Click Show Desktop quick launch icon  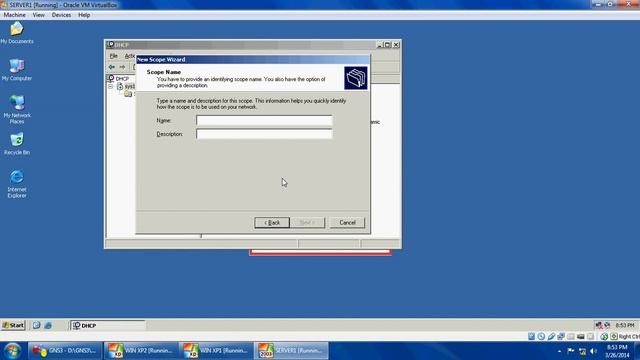coord(36,325)
